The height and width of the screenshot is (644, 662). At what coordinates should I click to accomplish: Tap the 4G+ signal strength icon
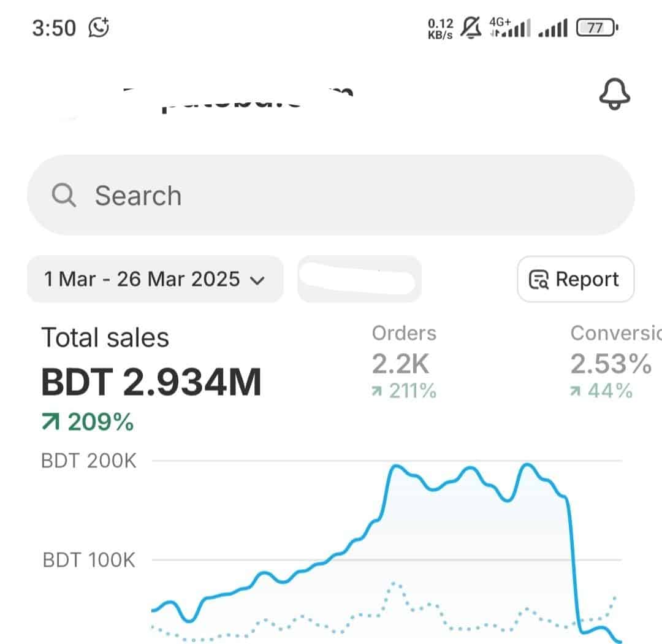pos(509,28)
